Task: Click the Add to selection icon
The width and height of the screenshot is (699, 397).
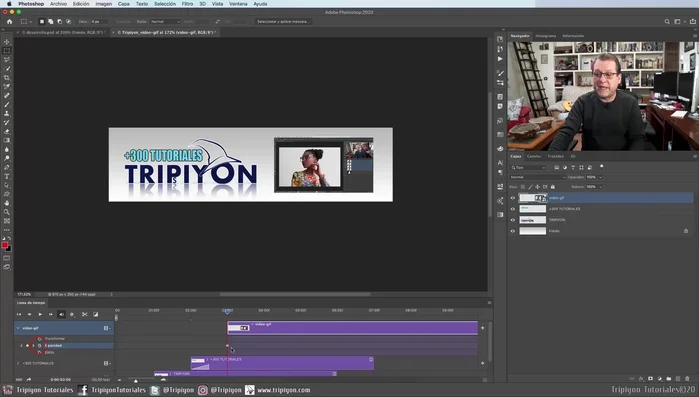Action: point(50,21)
